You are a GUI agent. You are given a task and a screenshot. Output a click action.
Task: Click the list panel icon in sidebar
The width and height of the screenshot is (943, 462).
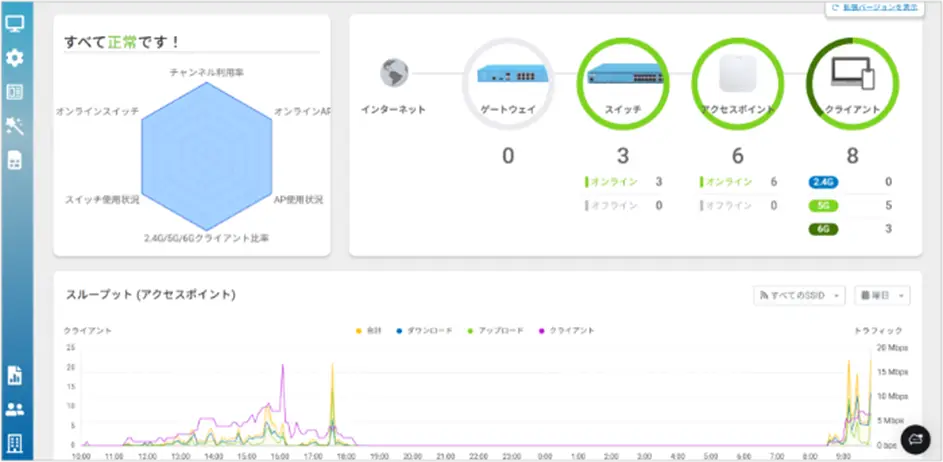[15, 92]
